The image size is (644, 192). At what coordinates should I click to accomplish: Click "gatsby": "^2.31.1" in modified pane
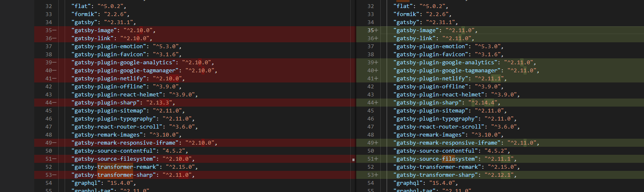pyautogui.click(x=426, y=22)
